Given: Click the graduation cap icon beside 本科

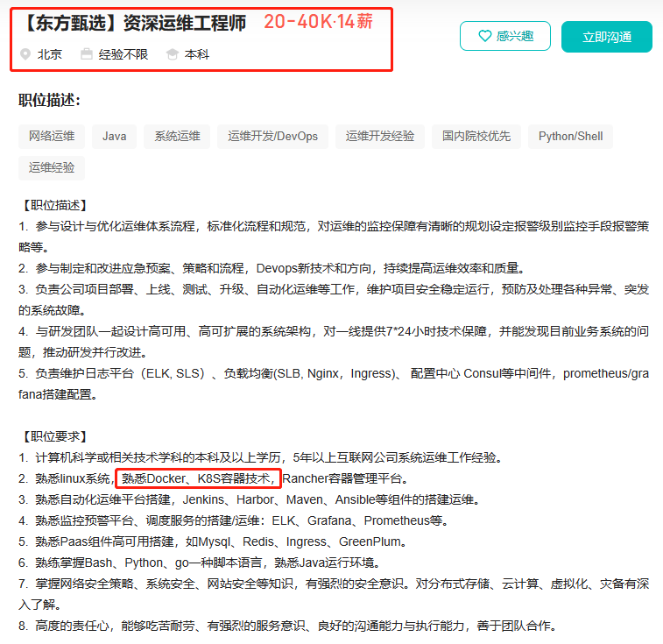Looking at the screenshot, I should coord(172,54).
